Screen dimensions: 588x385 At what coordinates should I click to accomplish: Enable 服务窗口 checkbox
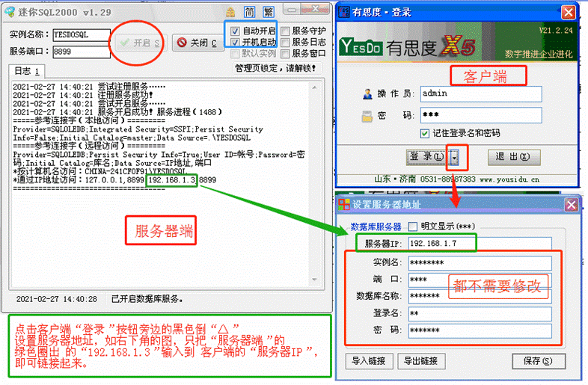[285, 54]
